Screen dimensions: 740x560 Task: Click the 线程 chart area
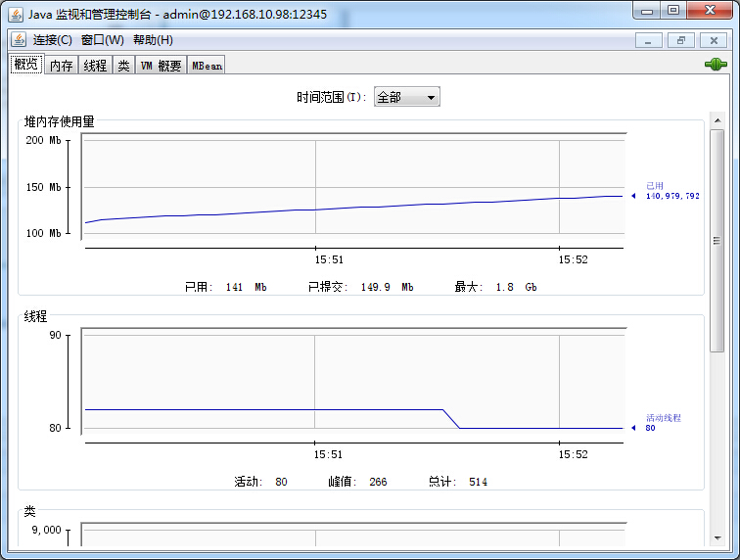[354, 381]
